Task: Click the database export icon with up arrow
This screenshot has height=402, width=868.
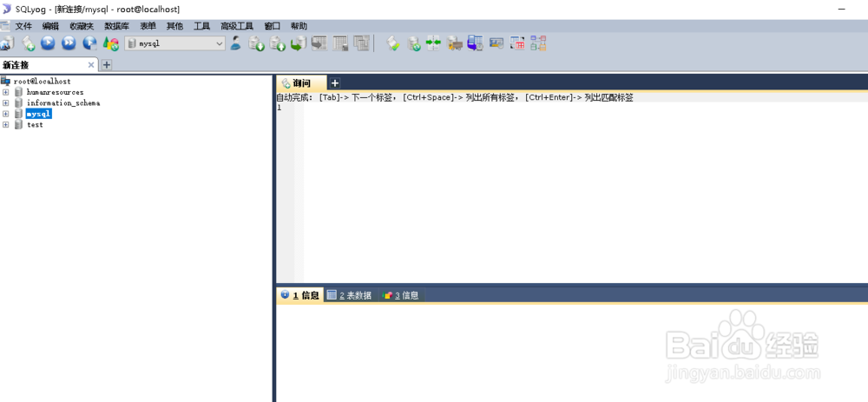Action: point(278,43)
